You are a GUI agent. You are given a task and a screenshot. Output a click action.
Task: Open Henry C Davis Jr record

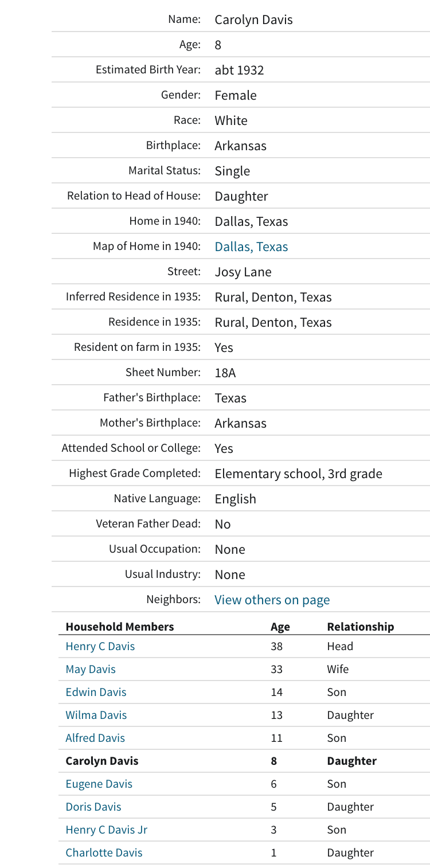[x=107, y=830]
